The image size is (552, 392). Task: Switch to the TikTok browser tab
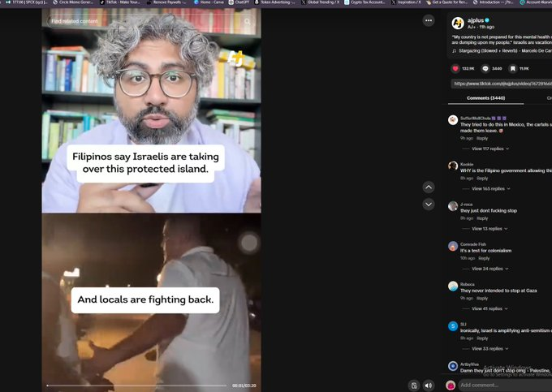click(x=122, y=2)
